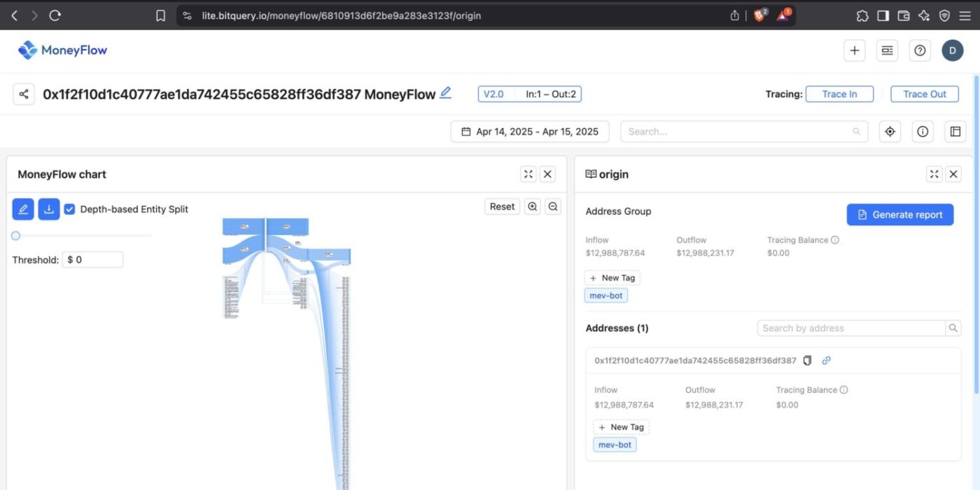Screen dimensions: 980x490
Task: Click the threshold slider handle
Action: [x=15, y=236]
